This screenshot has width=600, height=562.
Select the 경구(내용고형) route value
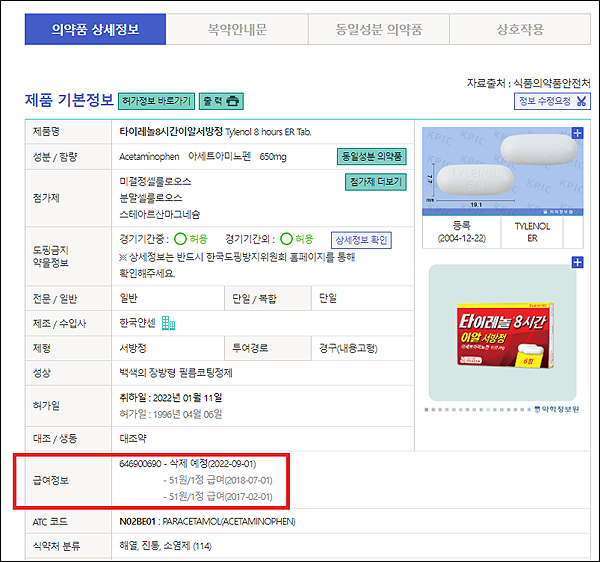tap(348, 348)
